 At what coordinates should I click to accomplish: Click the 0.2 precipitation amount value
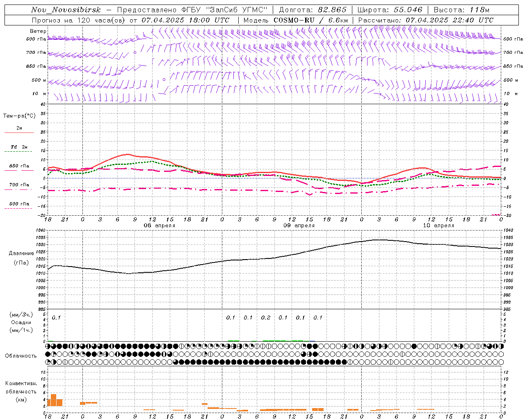(266, 318)
